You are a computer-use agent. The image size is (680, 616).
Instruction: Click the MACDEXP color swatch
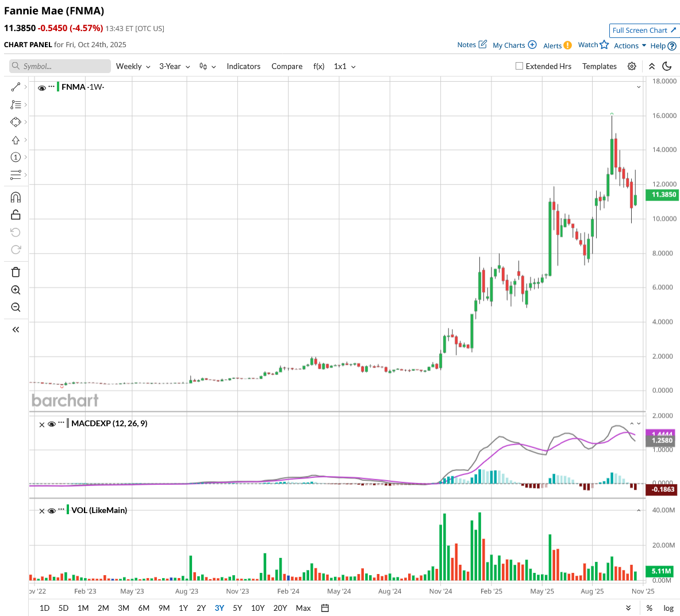click(x=68, y=423)
